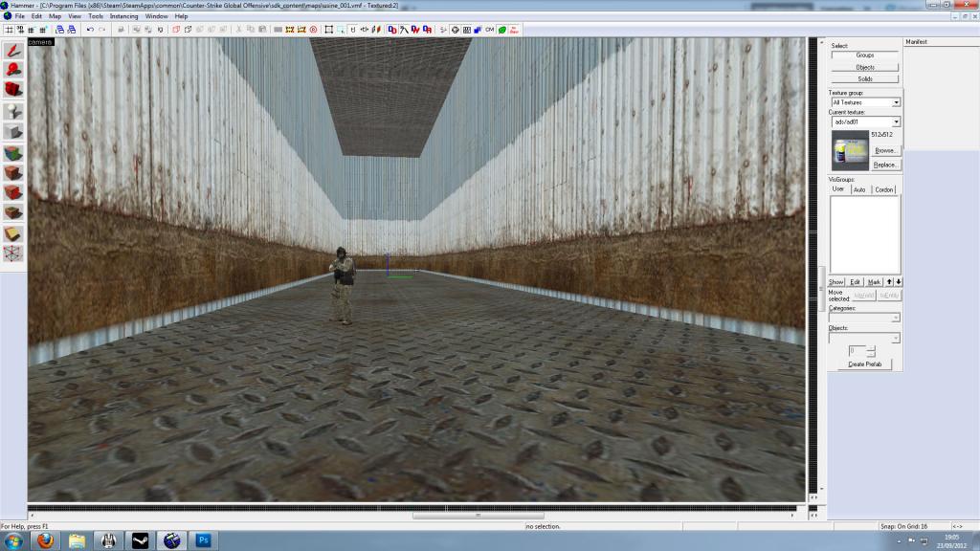Set selection mode to Solids
This screenshot has width=980, height=551.
(x=865, y=78)
